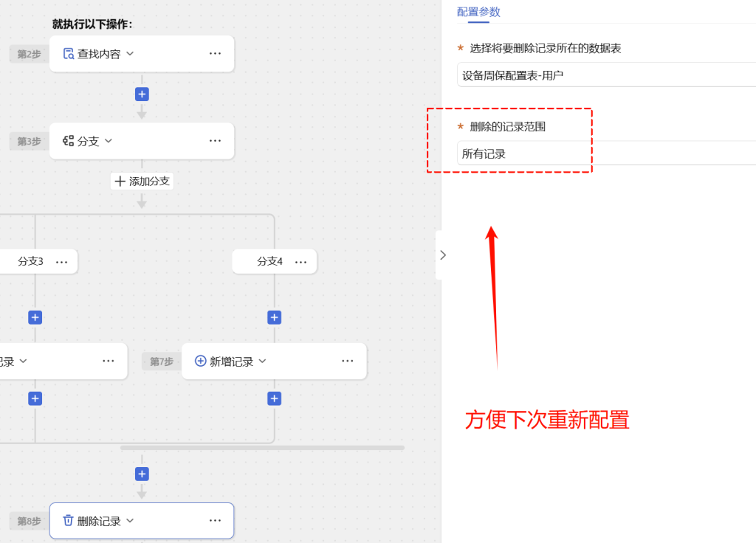Open the 所有记录 delete range selector
The width and height of the screenshot is (756, 543).
pyautogui.click(x=607, y=153)
